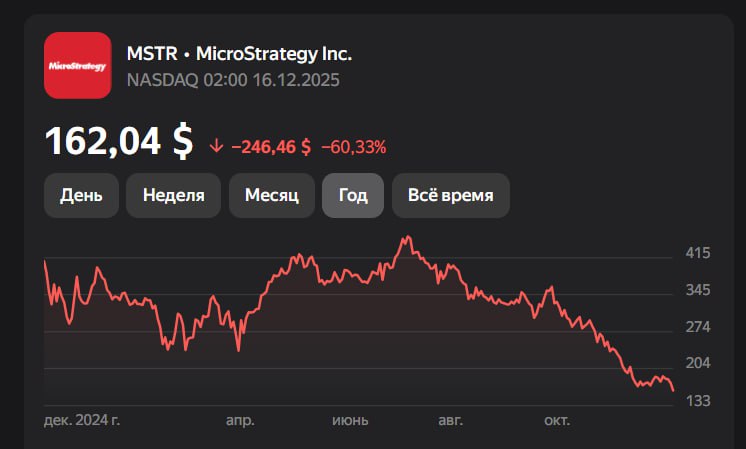Click the дек. 2024 г. date label
746x449 pixels.
click(82, 421)
